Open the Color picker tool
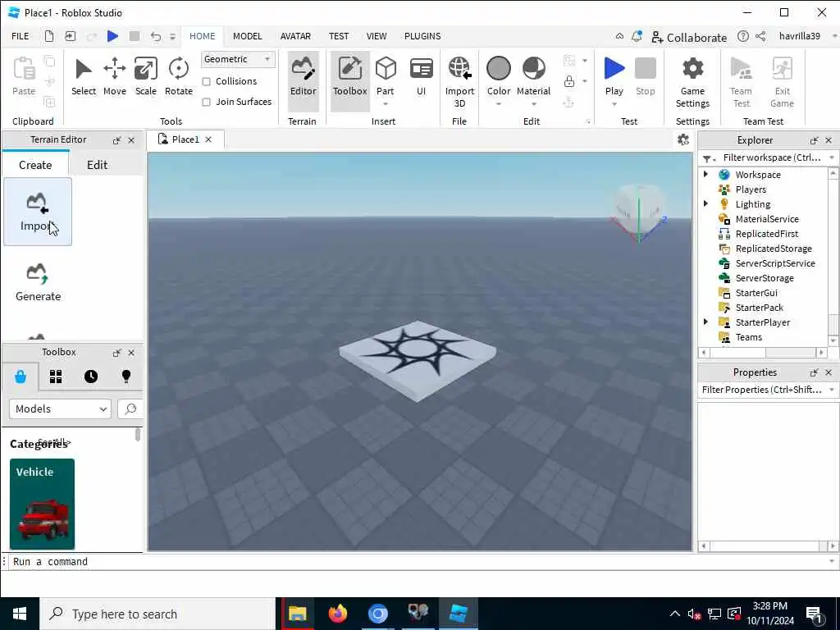The width and height of the screenshot is (840, 630). 498,76
